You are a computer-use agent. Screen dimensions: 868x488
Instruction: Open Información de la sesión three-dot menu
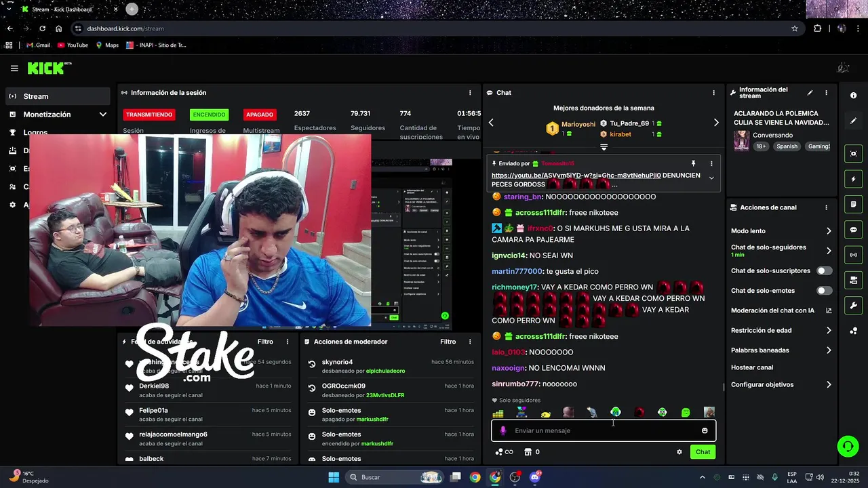coord(470,93)
